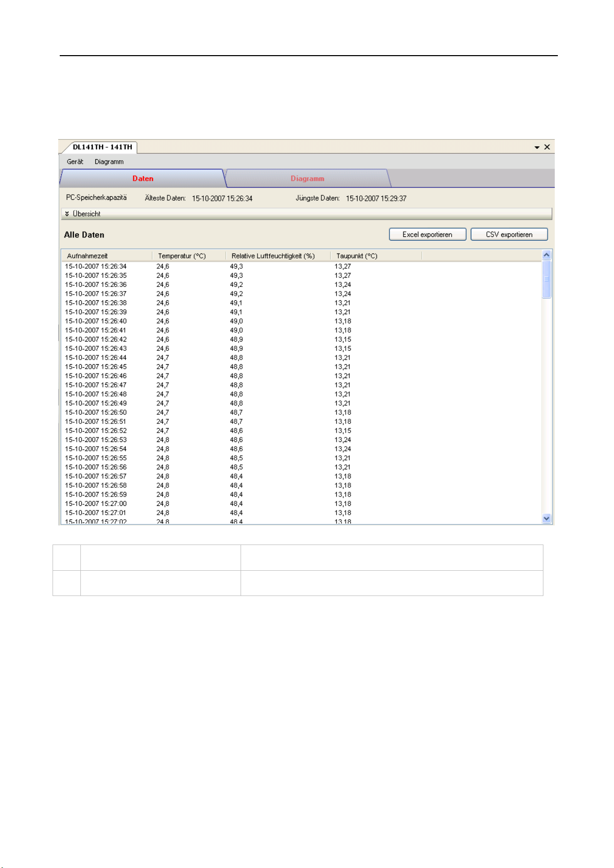Click dew point 13,18 in 15:26:41 row
This screenshot has width=614, height=868.
pos(343,331)
